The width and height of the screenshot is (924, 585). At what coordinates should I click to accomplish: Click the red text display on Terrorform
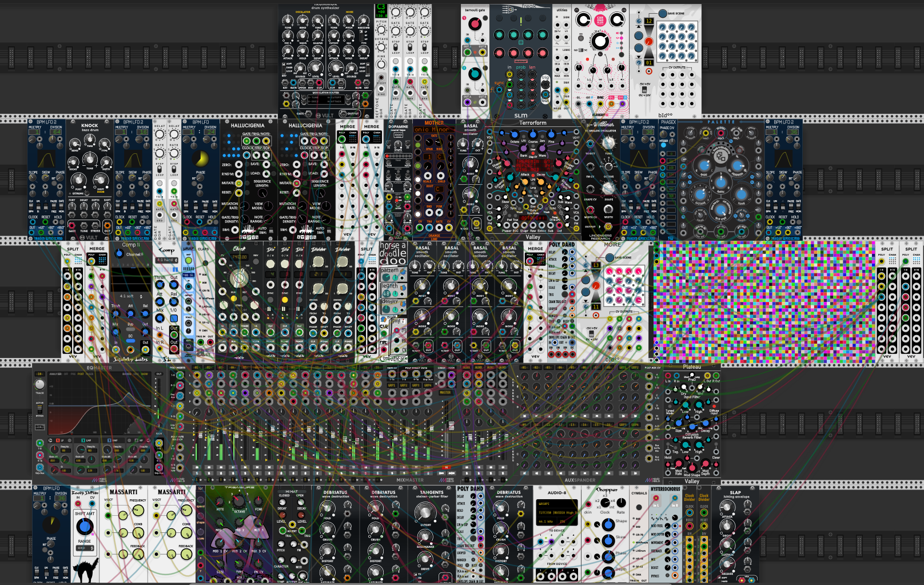[532, 165]
